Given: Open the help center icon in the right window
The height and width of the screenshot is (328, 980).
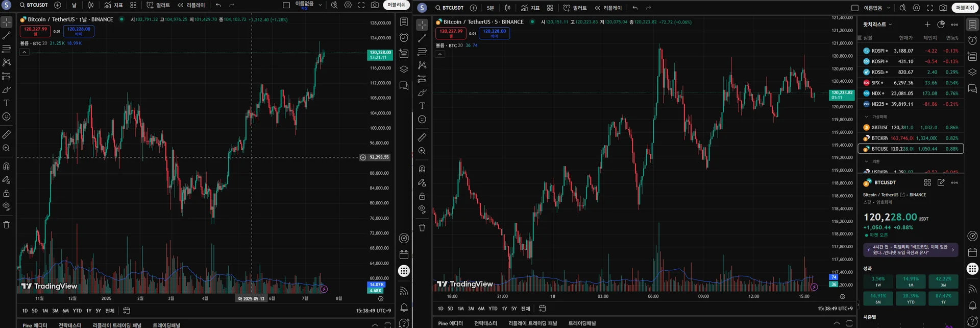Looking at the screenshot, I should coord(972,321).
